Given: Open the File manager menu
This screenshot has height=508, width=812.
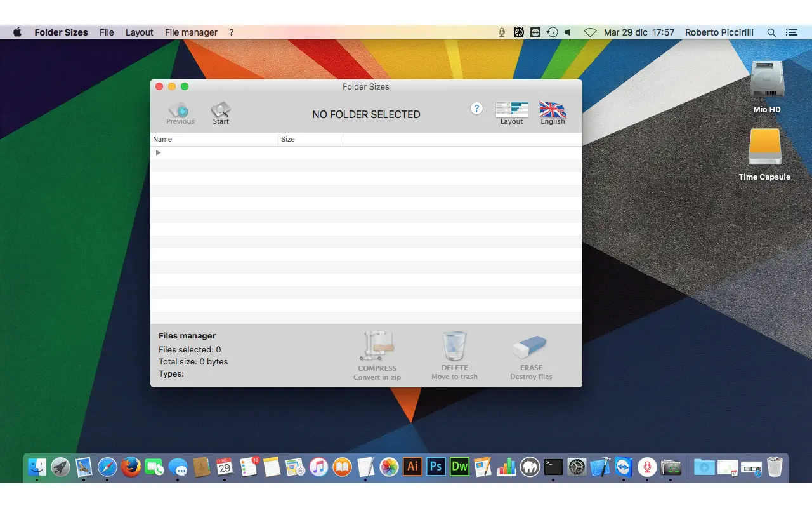Looking at the screenshot, I should (x=190, y=32).
